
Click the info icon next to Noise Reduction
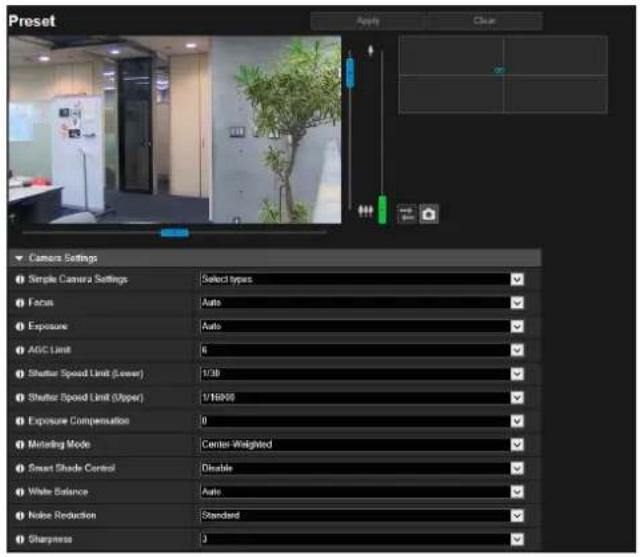coord(20,516)
